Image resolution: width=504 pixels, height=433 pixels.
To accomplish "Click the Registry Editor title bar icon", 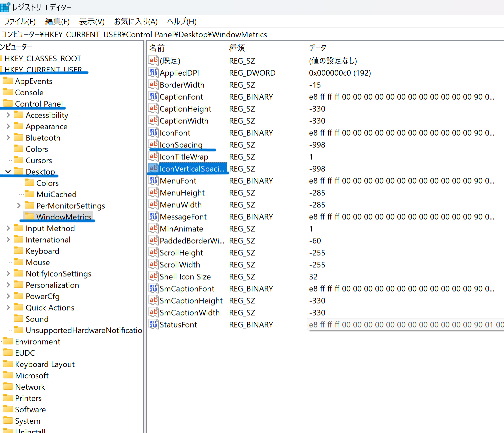I will coord(5,7).
